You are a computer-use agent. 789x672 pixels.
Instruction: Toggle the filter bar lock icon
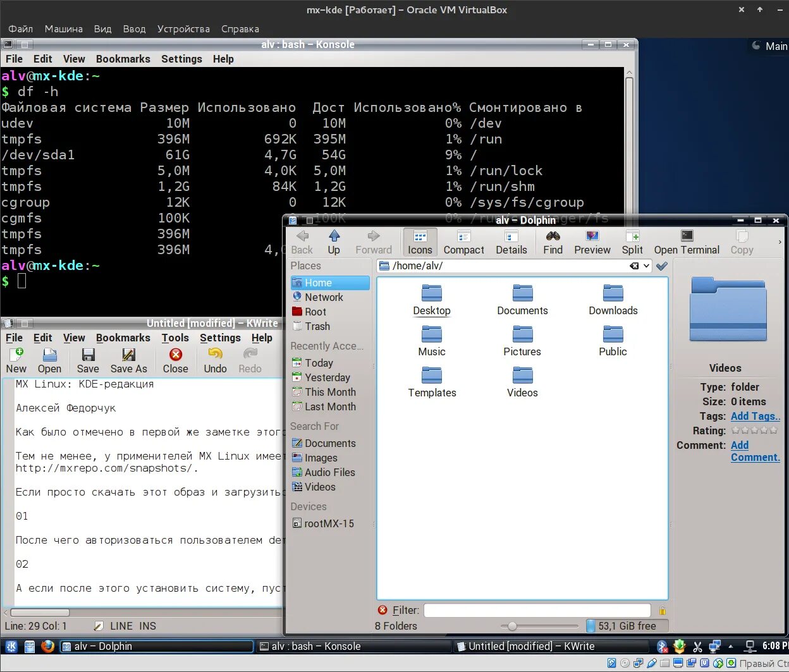[x=662, y=610]
